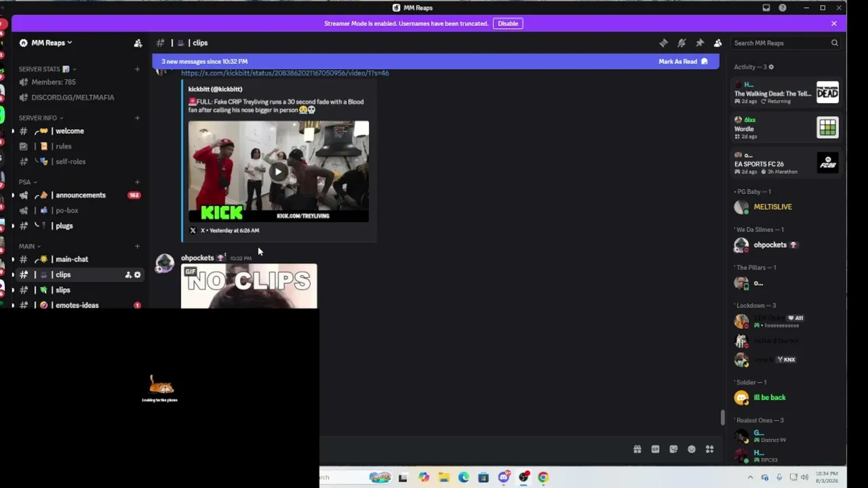Open OBS Studio from the taskbar
Viewport: 868px width, 488px height.
point(524,478)
